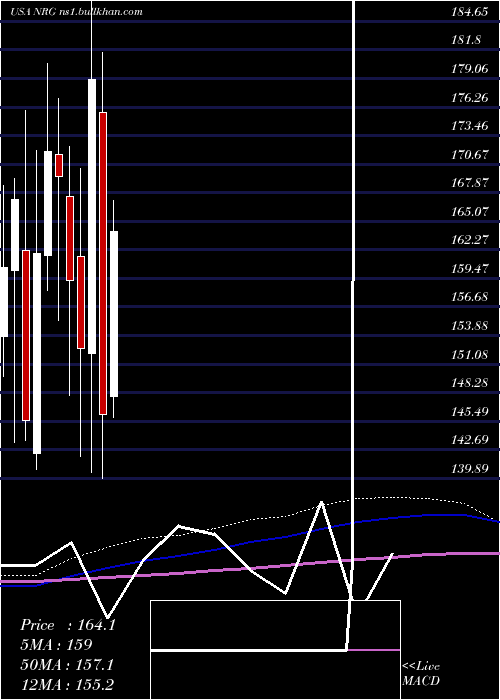The height and width of the screenshot is (700, 500).
Task: Click the 179.06 price axis label
Action: pyautogui.click(x=469, y=69)
